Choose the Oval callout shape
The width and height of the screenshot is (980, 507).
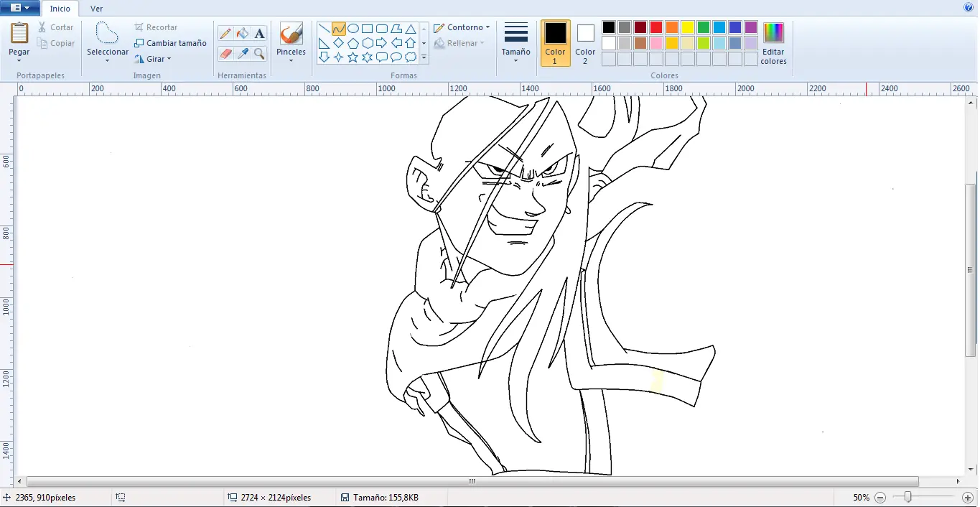[396, 57]
